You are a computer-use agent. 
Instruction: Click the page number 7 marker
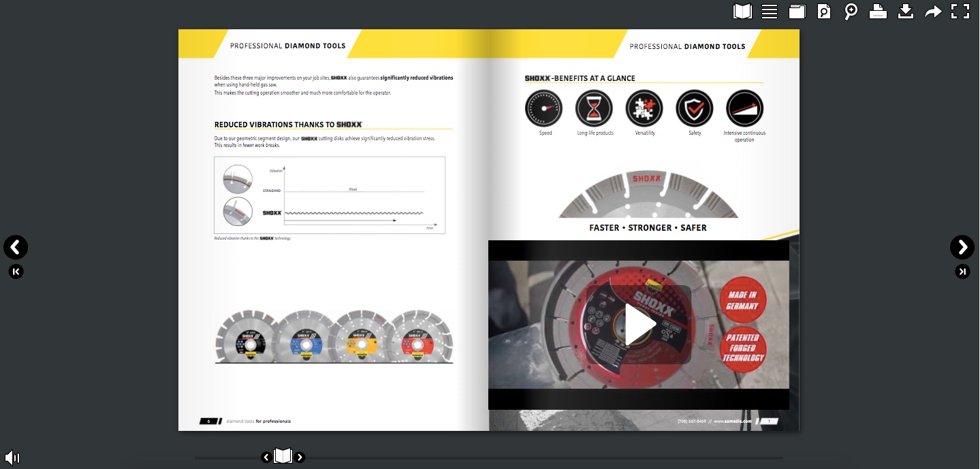769,421
